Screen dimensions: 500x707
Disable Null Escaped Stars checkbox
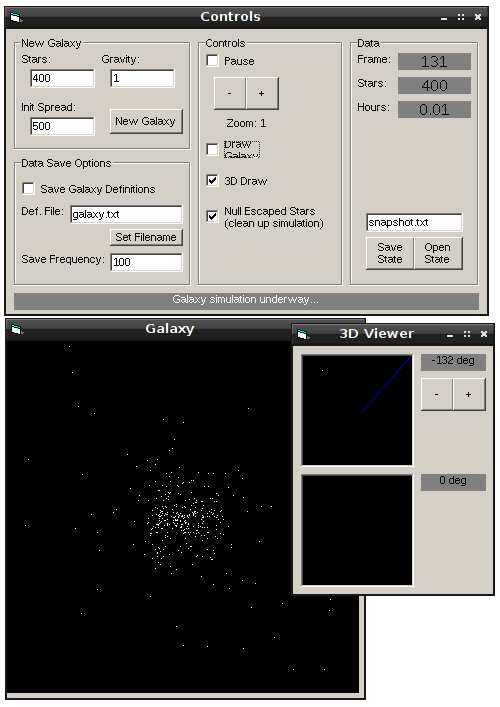point(212,216)
